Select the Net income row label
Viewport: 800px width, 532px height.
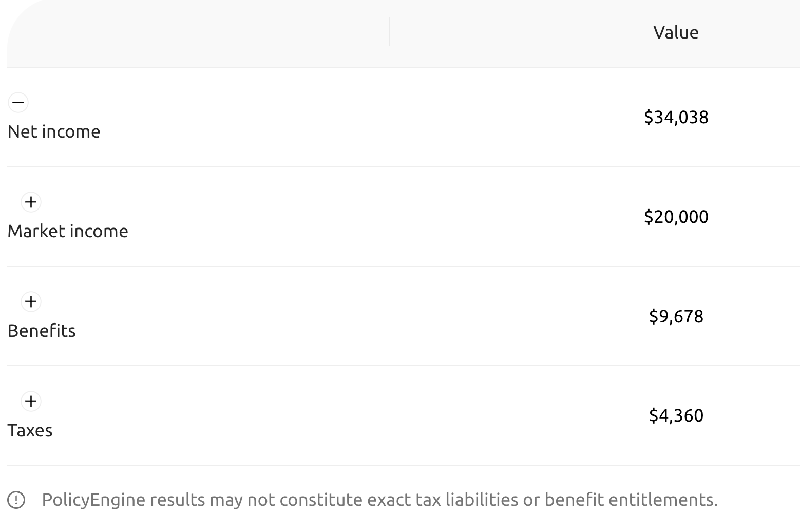pyautogui.click(x=53, y=131)
